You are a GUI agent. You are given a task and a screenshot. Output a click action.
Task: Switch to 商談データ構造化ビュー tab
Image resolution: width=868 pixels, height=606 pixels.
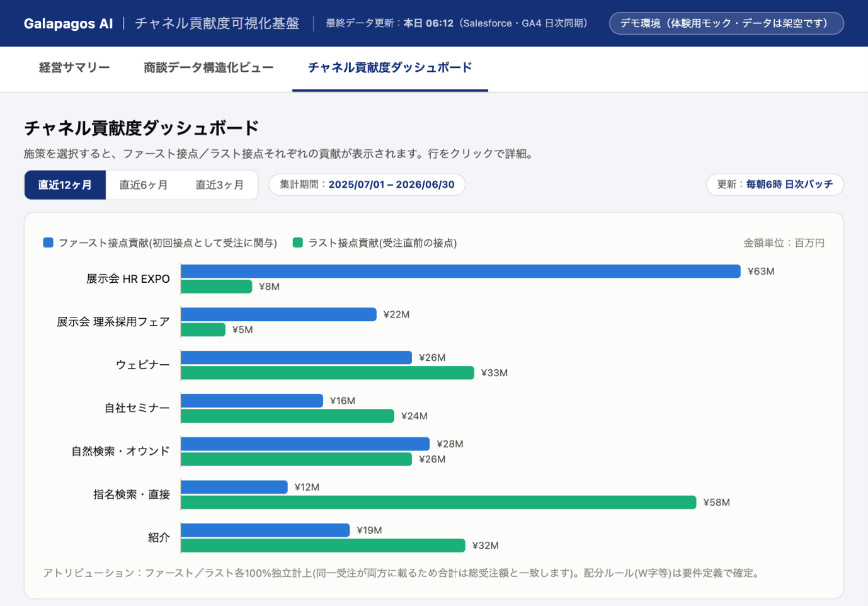point(208,68)
